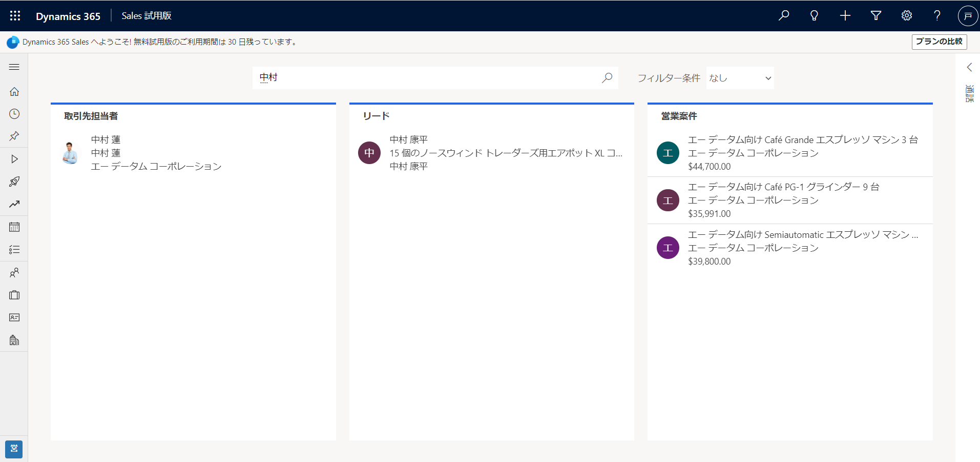This screenshot has width=980, height=462.
Task: Open the advanced filter funnel icon
Action: point(876,16)
